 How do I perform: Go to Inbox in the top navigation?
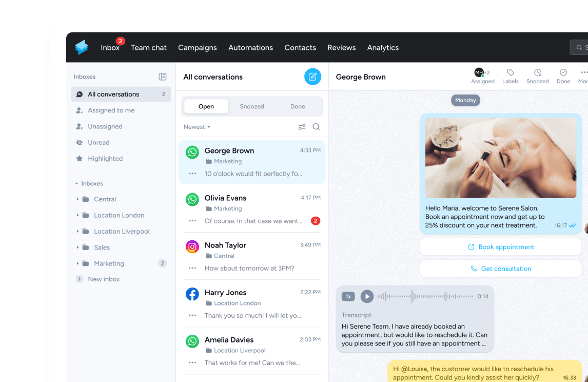point(110,48)
